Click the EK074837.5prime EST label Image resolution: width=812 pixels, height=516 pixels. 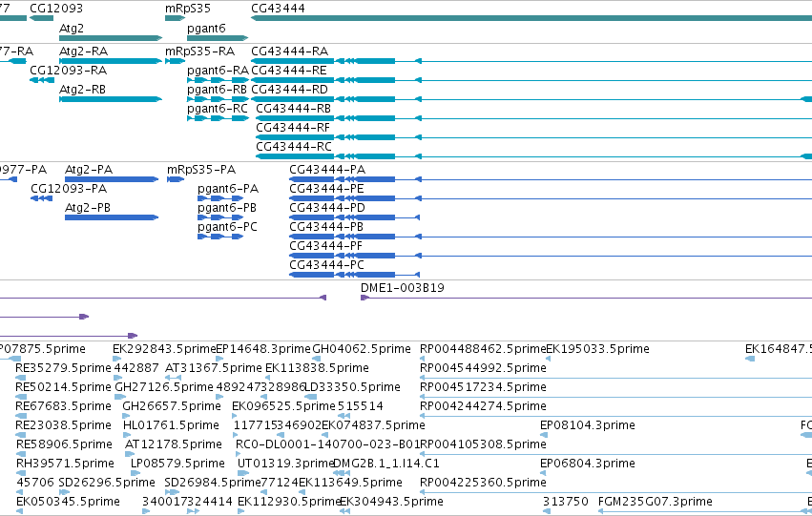[x=373, y=426]
